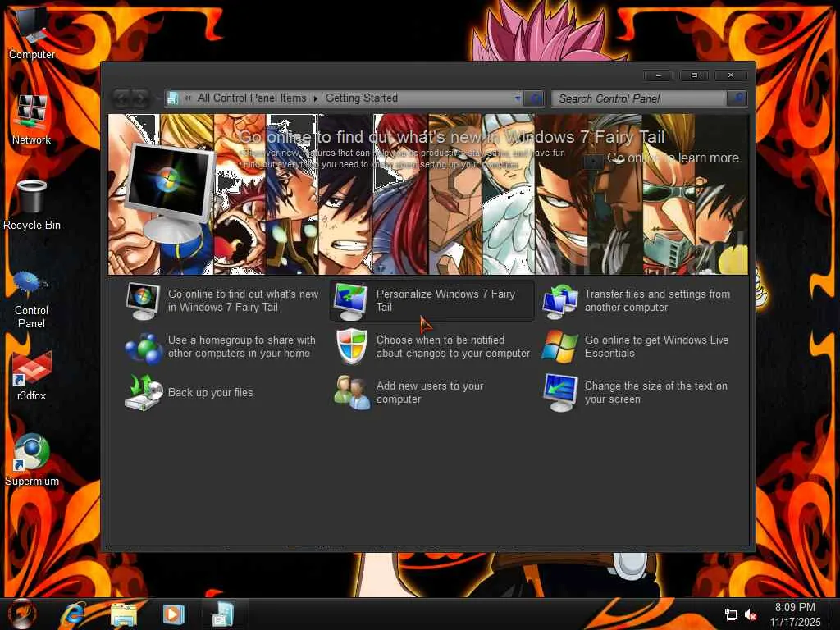Maximize the Getting Started window
Screen dimensions: 840x630
[x=694, y=75]
